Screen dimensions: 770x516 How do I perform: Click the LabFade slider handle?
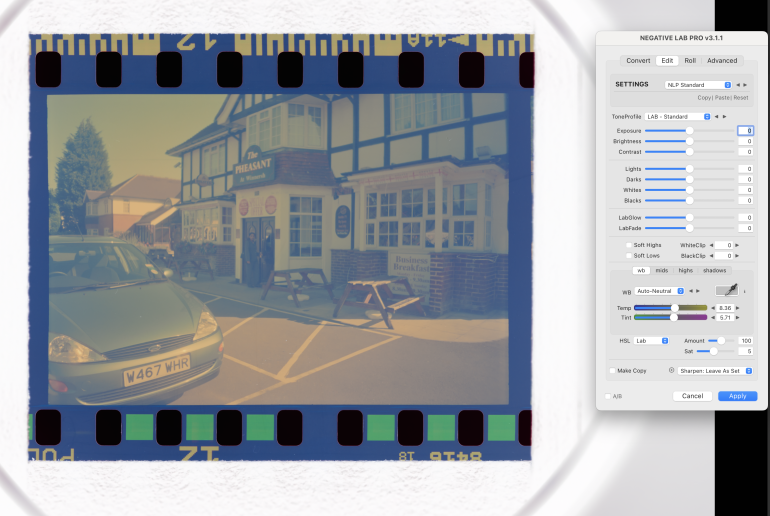689,228
